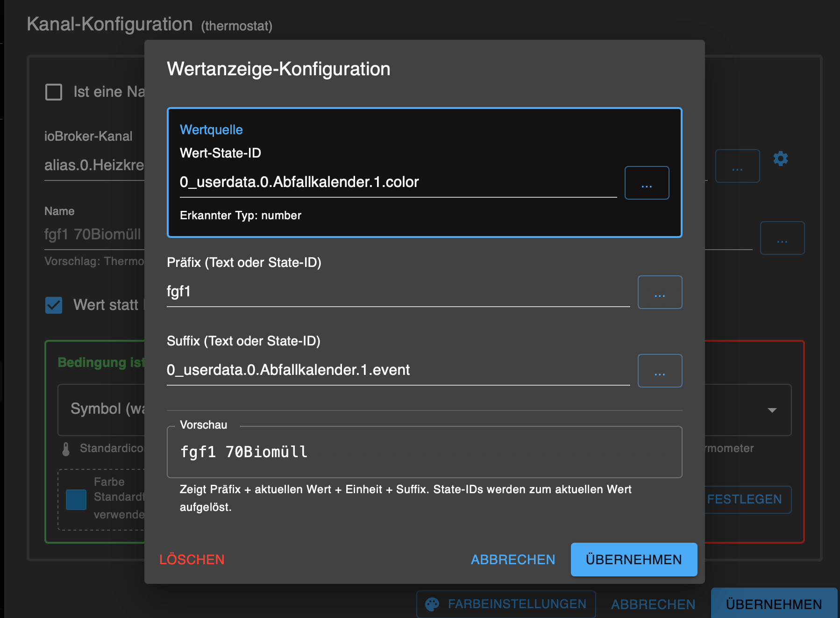Click the thermometer Standardicon symbol
The image size is (840, 618).
66,449
